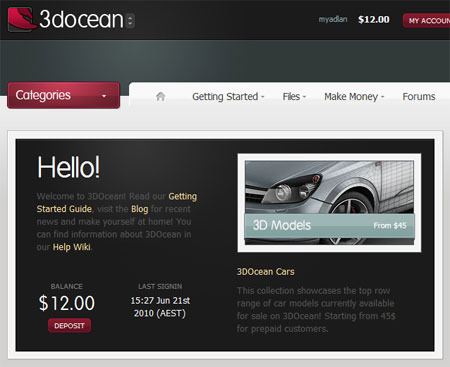Open the Help Wiki link

point(72,247)
